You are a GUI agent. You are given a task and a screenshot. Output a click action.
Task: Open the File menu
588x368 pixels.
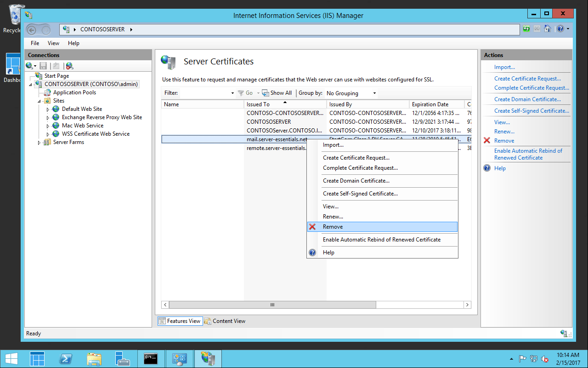pyautogui.click(x=35, y=43)
